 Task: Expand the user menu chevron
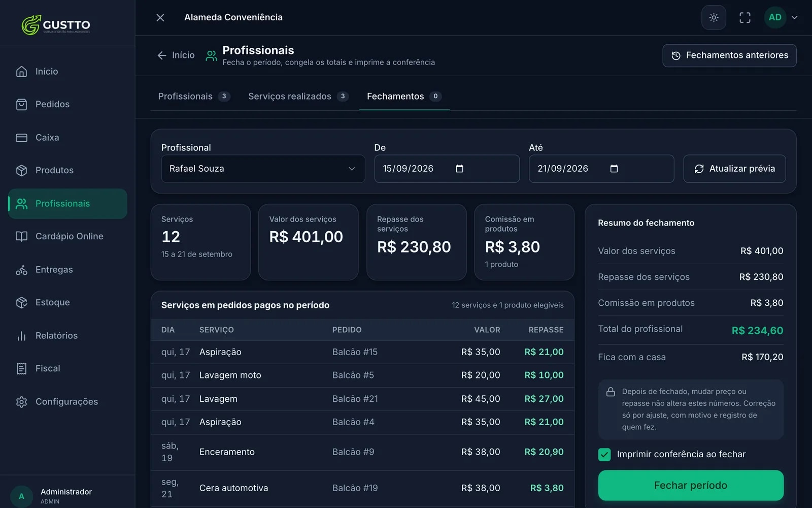coord(795,18)
